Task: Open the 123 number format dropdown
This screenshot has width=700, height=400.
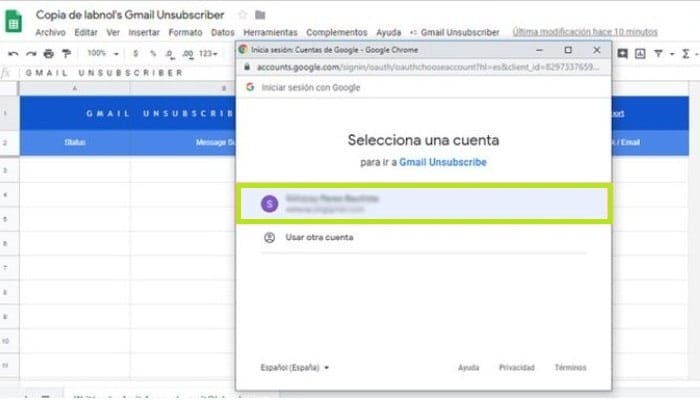Action: point(208,54)
